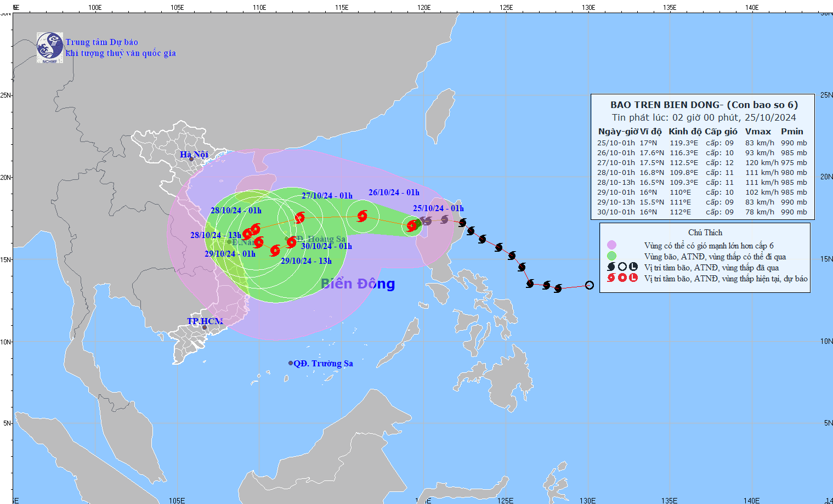Click the Hà Nội city dot marker

click(x=191, y=160)
